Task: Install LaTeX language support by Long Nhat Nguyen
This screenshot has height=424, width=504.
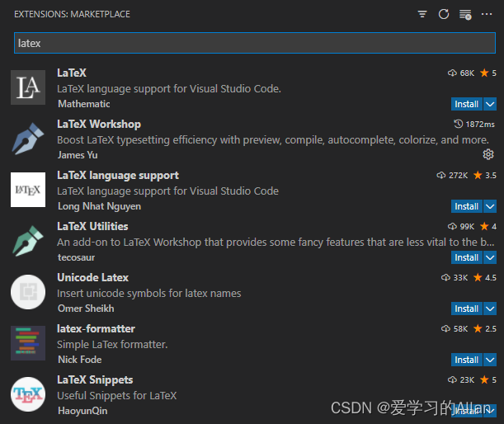Action: coord(466,206)
